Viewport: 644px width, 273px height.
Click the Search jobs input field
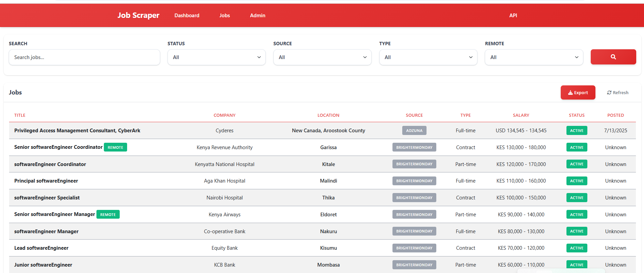coord(84,57)
